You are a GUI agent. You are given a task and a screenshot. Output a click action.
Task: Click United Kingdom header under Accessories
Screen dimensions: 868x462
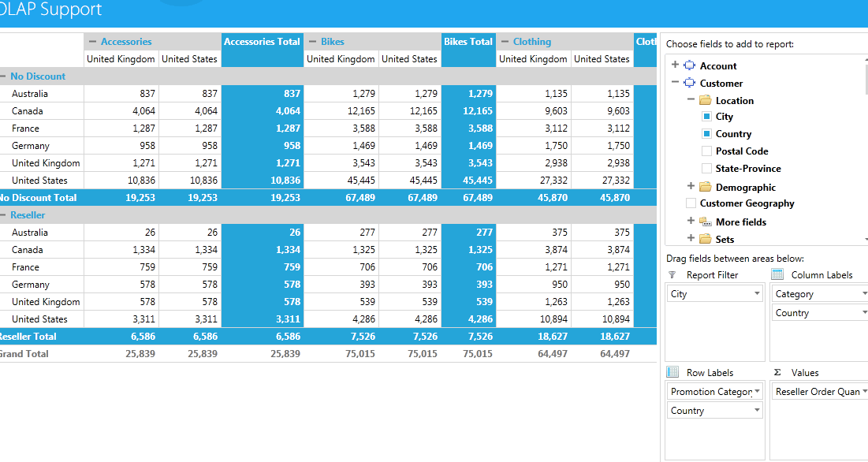[121, 58]
